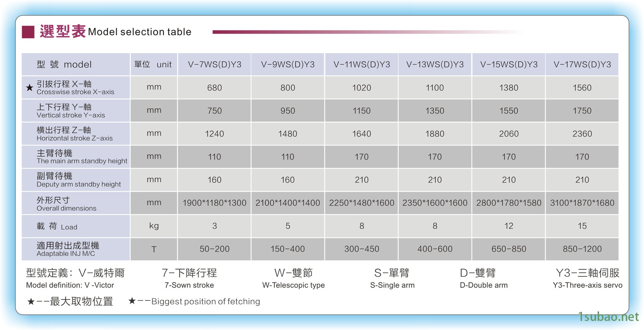Click the 850-1200 tonnage cell
Screen dimensions: 644x330
coord(582,249)
